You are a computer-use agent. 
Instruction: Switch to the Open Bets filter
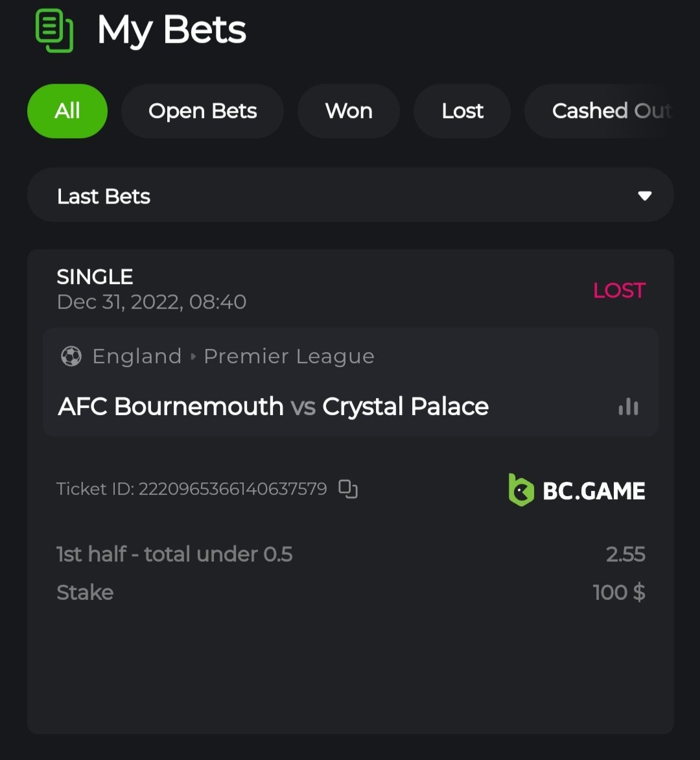point(202,111)
